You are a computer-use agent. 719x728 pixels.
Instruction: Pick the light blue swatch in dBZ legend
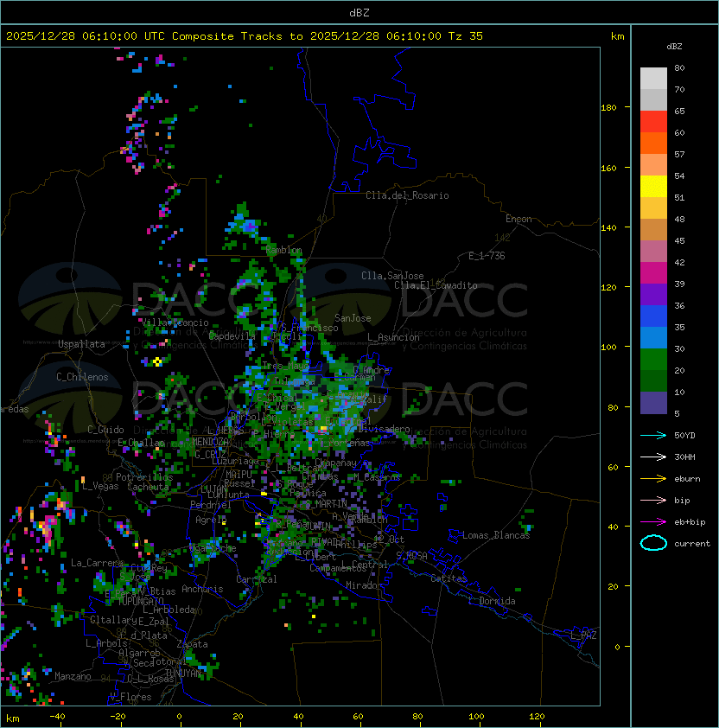pos(653,338)
